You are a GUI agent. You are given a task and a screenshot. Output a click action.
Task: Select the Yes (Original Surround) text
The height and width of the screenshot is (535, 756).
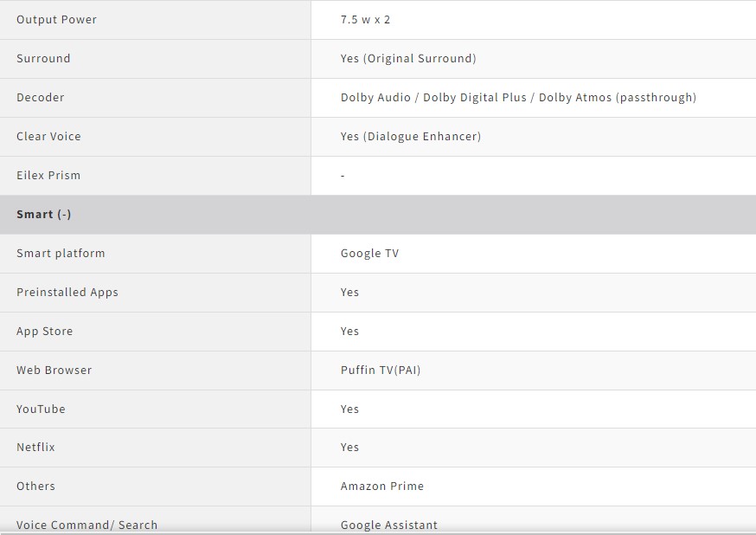pyautogui.click(x=408, y=59)
